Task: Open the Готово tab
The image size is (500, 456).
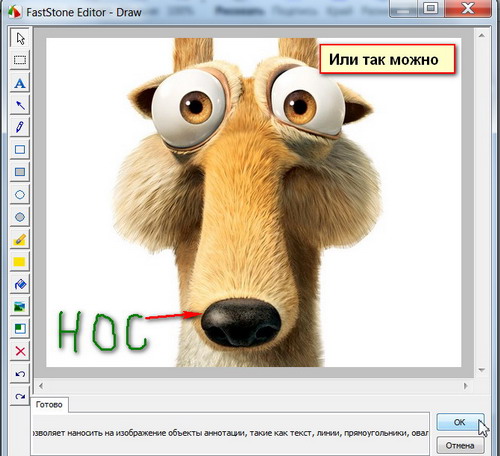Action: [49, 405]
